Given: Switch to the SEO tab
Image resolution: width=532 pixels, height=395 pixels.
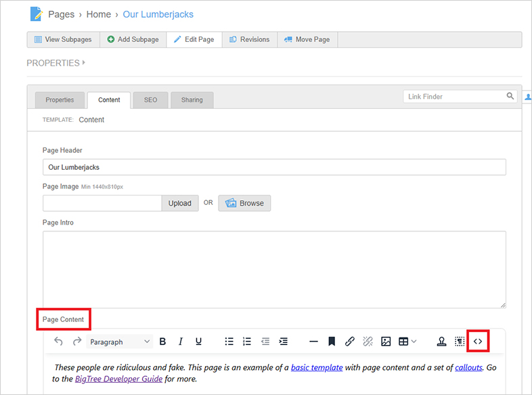Looking at the screenshot, I should (150, 100).
